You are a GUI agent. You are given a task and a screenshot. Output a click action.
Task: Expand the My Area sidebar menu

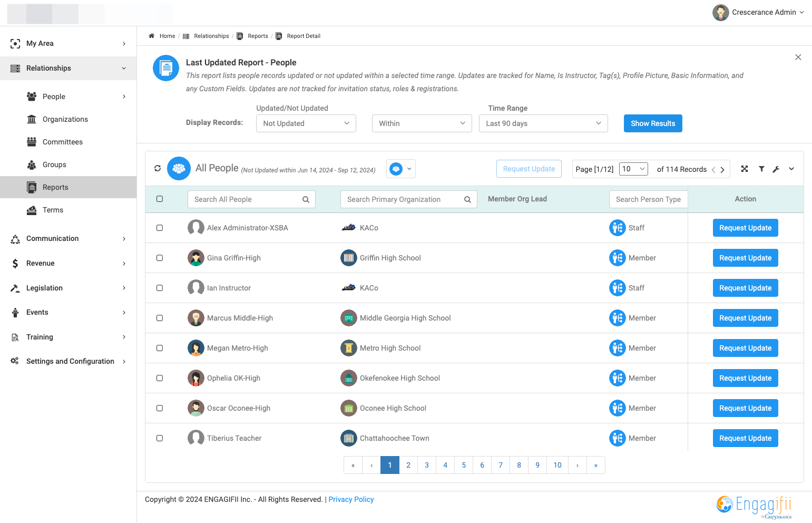(x=69, y=43)
